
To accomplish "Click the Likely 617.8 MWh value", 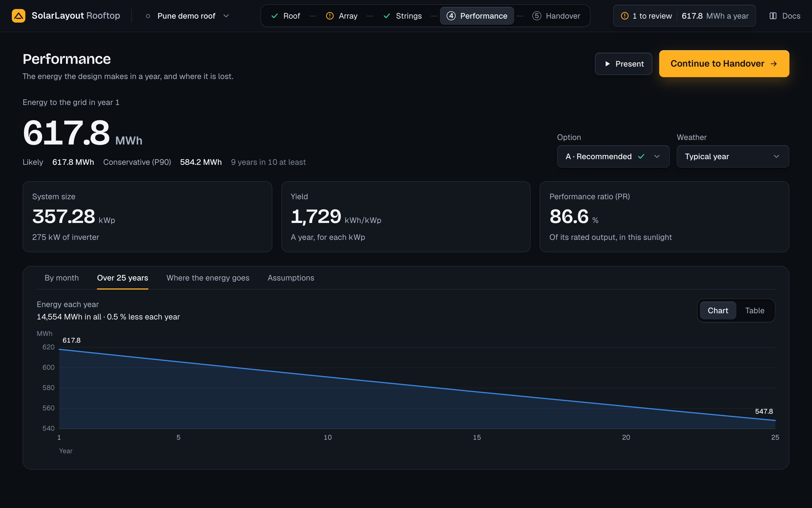I will pyautogui.click(x=73, y=162).
